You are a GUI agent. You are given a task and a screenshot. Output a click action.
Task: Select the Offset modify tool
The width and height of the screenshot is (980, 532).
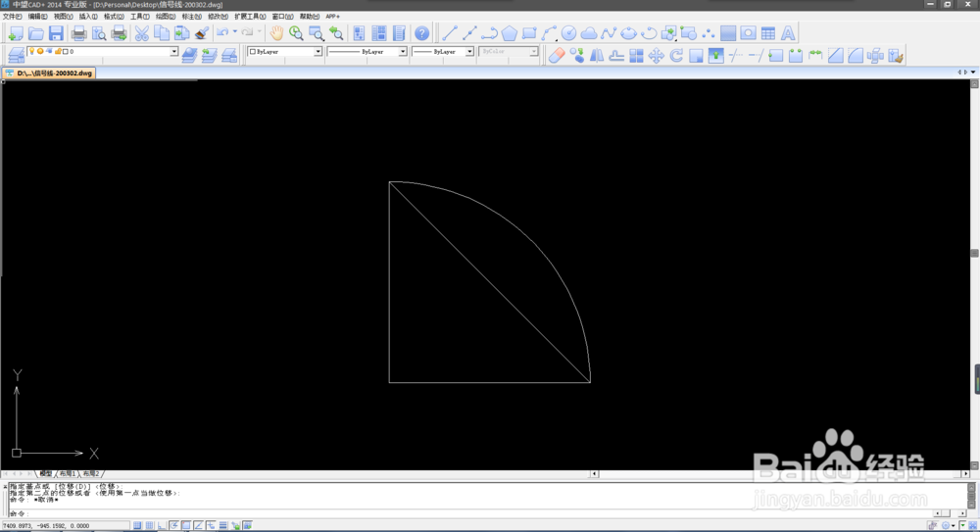click(x=616, y=56)
